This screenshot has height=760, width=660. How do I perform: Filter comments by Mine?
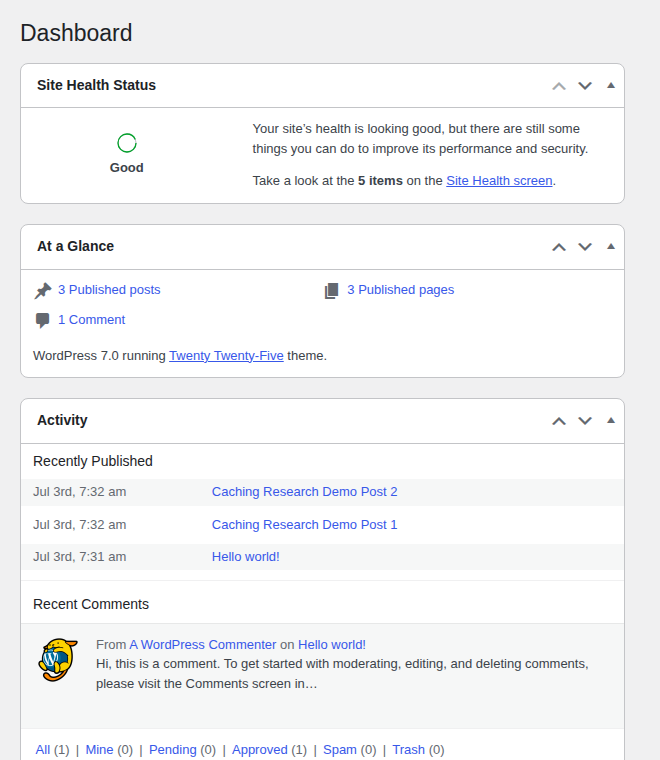99,750
